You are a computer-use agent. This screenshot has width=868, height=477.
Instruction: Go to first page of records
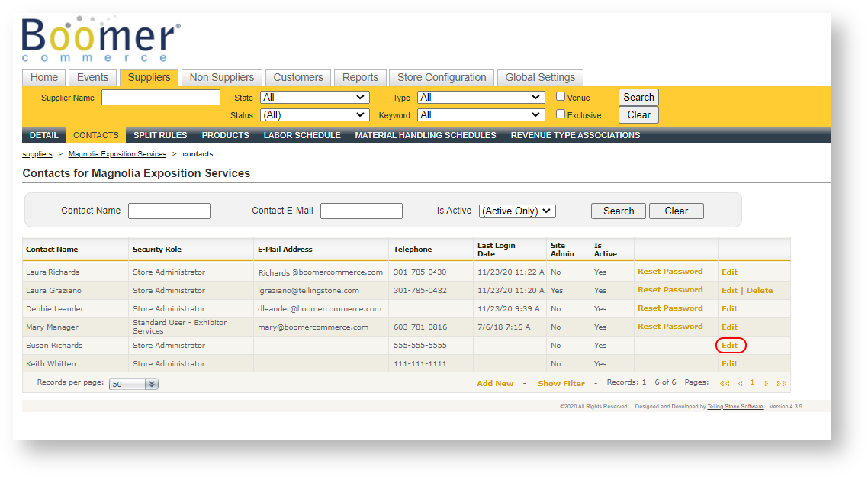[724, 383]
